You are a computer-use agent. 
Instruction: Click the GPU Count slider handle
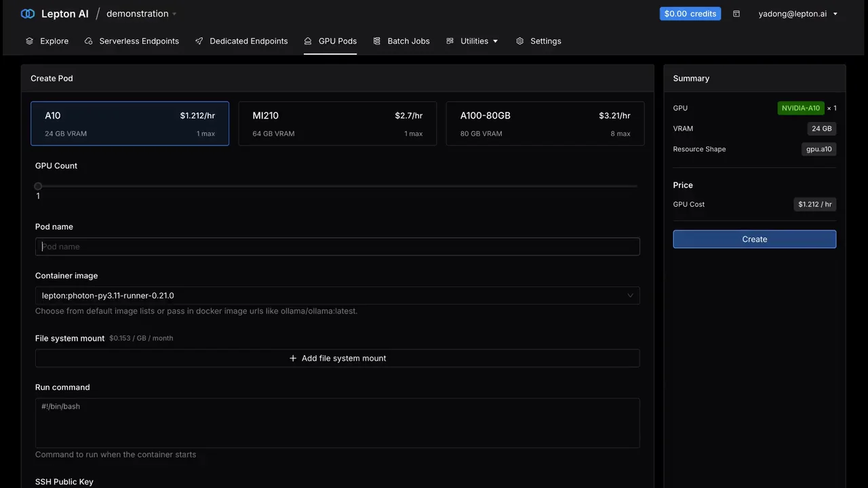(x=38, y=186)
